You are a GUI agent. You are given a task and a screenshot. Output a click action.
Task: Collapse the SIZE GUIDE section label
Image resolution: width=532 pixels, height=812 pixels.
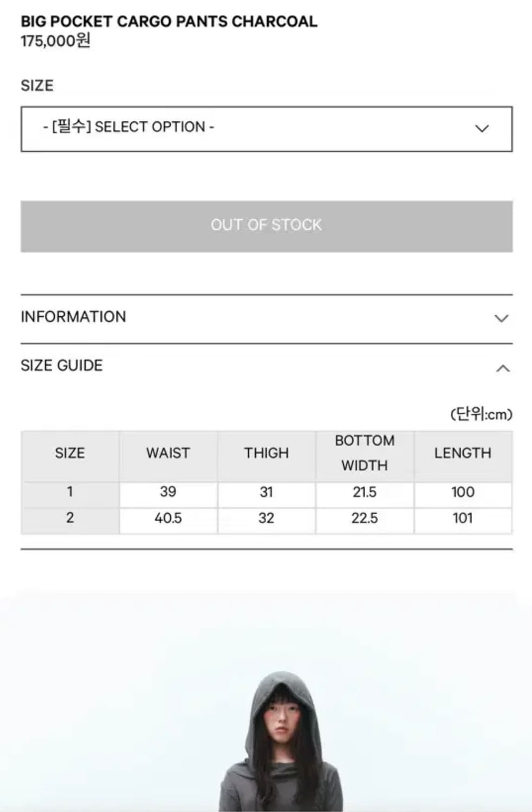(x=62, y=365)
